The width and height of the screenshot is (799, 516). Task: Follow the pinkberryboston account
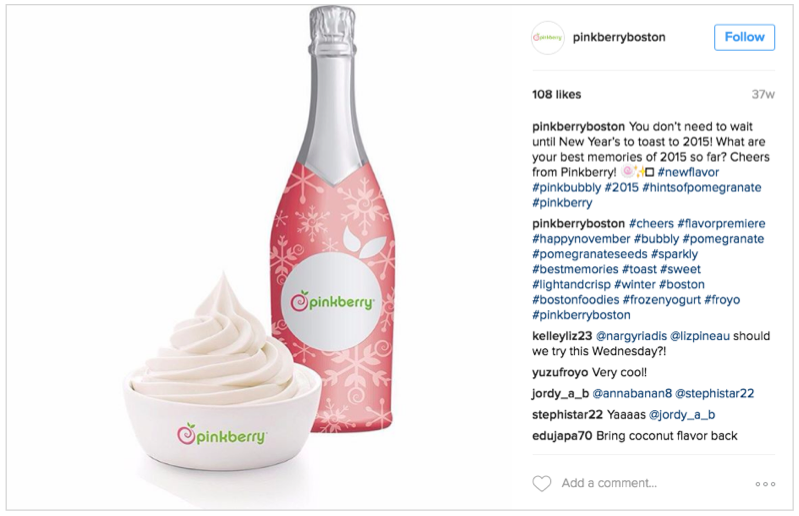coord(744,37)
